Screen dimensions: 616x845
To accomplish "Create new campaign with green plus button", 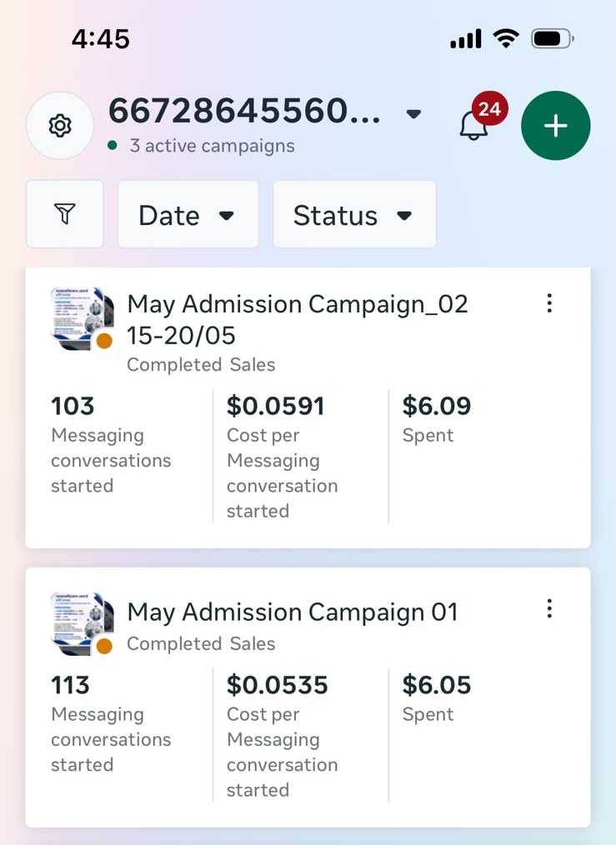I will click(556, 126).
